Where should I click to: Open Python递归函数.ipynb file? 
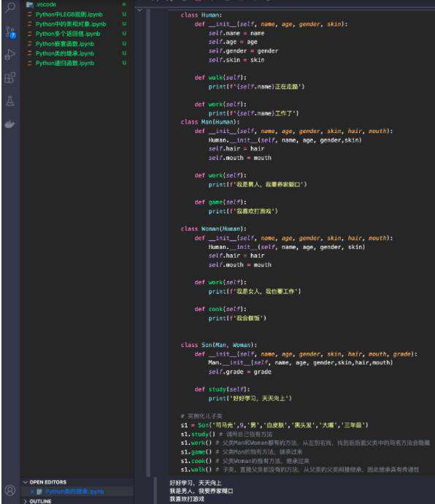point(65,63)
